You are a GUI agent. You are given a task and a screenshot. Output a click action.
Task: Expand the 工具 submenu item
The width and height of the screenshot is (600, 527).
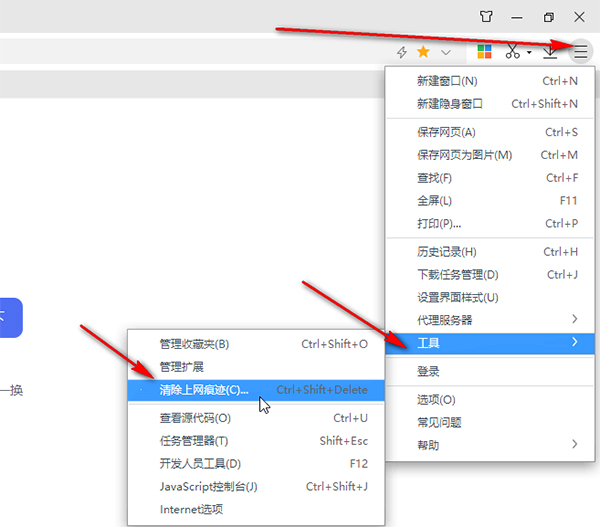tap(490, 343)
